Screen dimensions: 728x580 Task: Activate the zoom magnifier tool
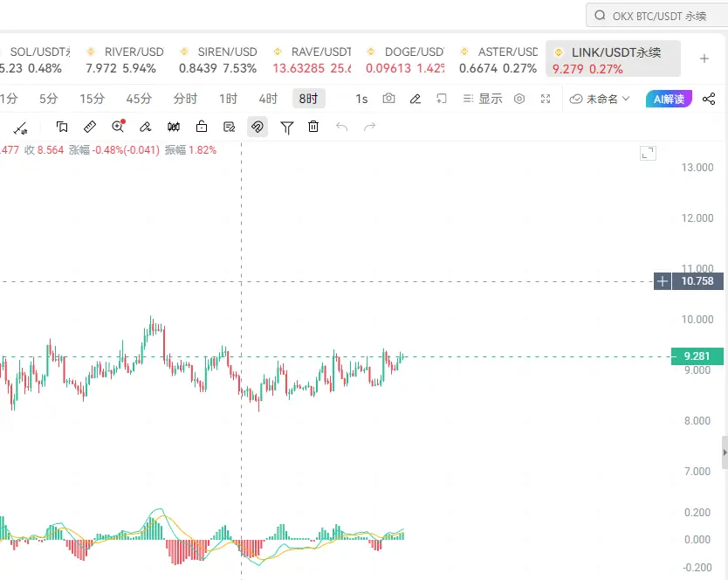tap(119, 127)
